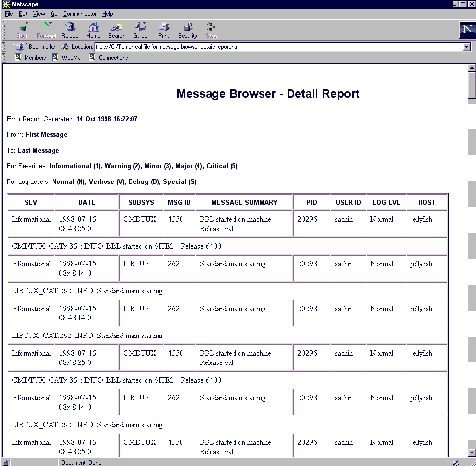The height and width of the screenshot is (466, 476).
Task: Click the date 14 Oct 1998 16:22:07
Action: coord(107,119)
